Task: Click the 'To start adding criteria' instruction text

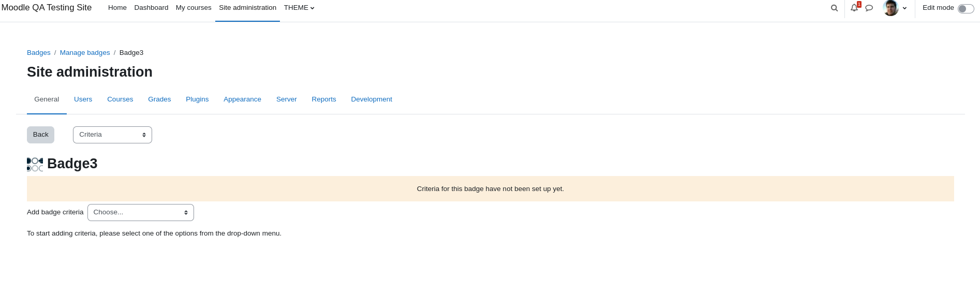Action: [154, 233]
